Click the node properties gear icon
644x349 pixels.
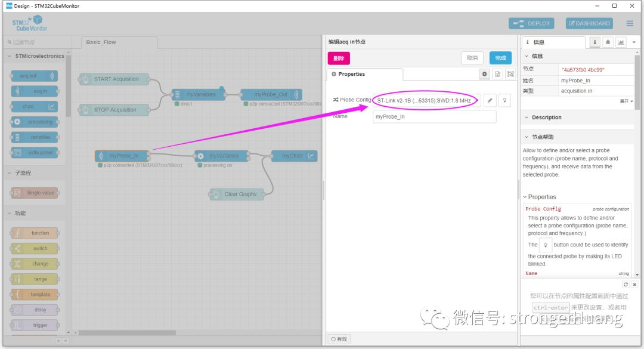(485, 74)
